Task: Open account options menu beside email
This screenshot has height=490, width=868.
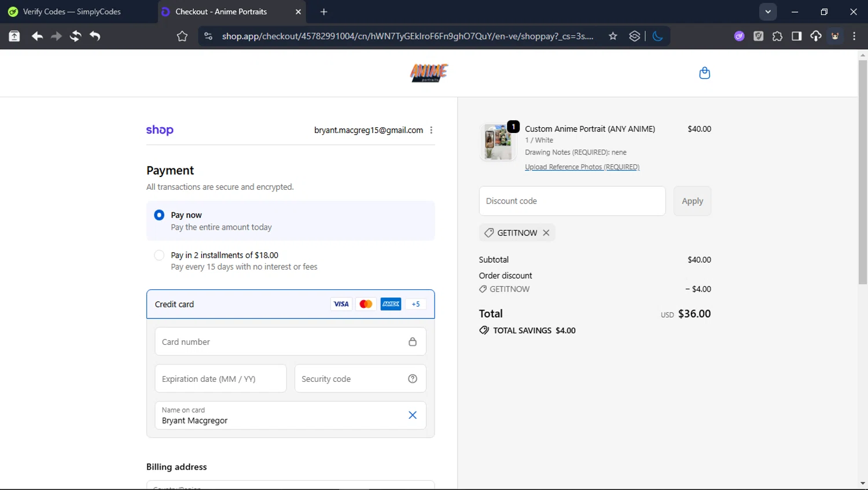Action: [x=431, y=130]
